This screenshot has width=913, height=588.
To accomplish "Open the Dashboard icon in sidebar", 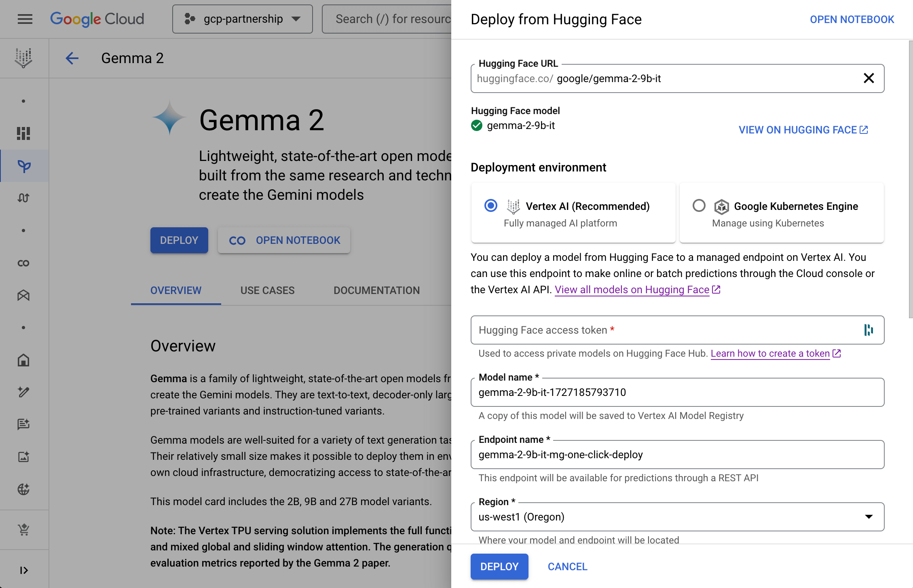I will 23,133.
